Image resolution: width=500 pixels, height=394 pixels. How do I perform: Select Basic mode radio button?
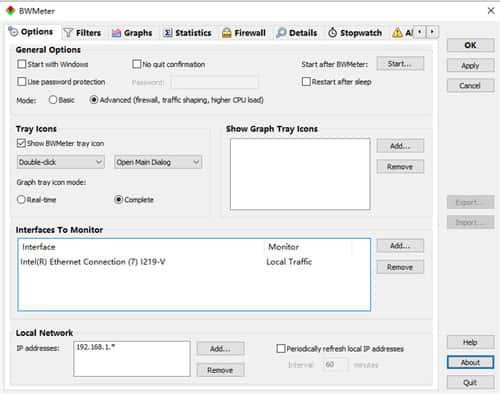[x=53, y=100]
